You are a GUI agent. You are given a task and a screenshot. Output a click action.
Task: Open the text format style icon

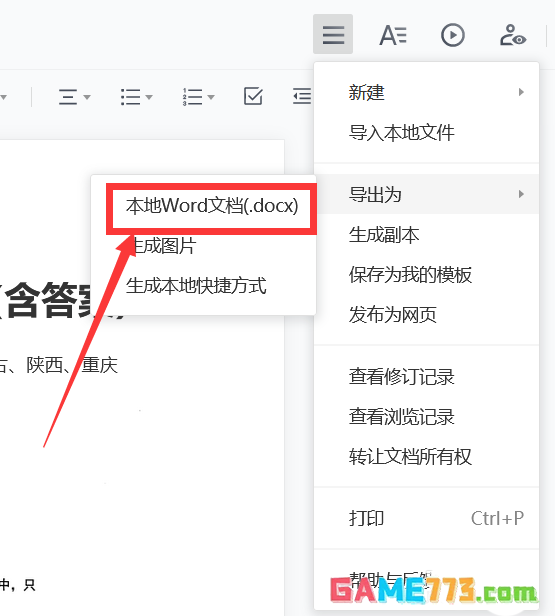pyautogui.click(x=393, y=35)
